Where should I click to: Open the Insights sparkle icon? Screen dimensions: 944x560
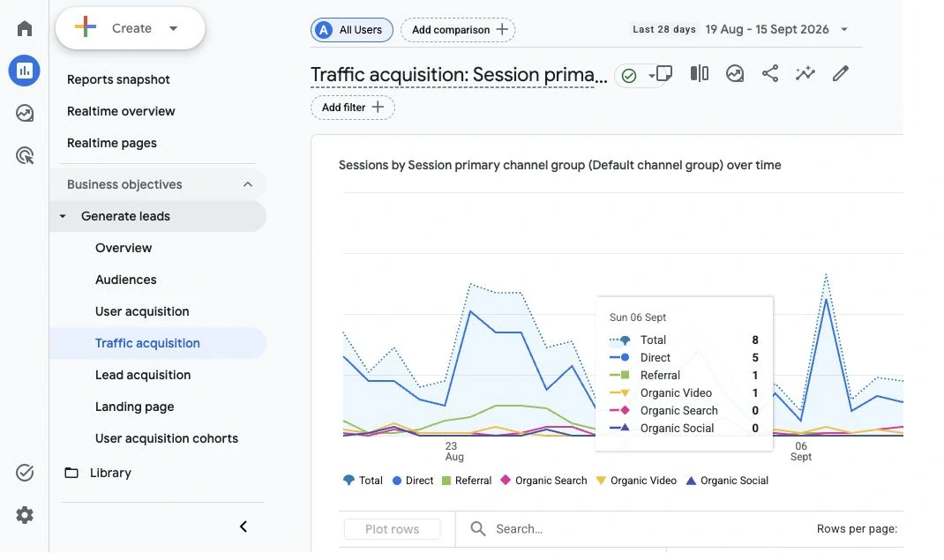805,73
